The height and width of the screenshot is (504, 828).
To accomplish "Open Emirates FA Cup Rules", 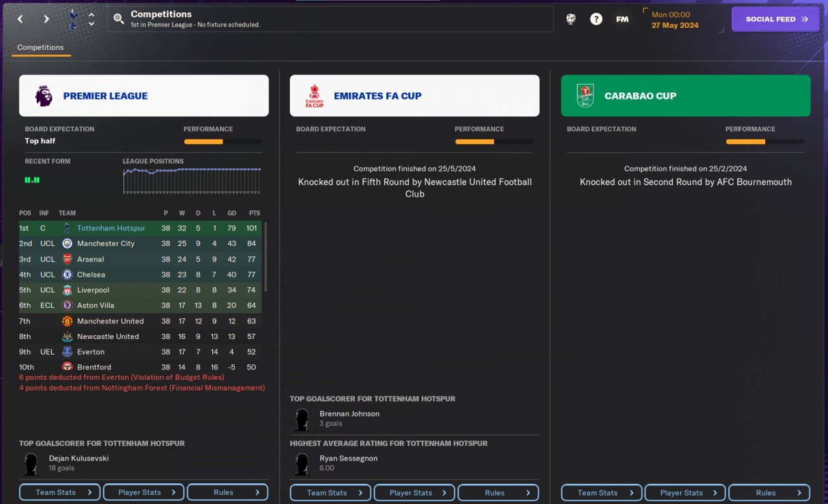I will coord(498,492).
